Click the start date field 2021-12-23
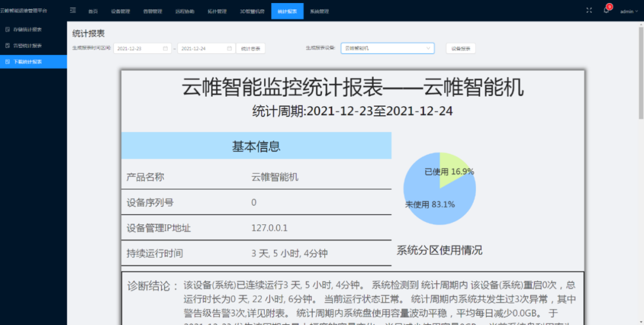 click(x=143, y=48)
